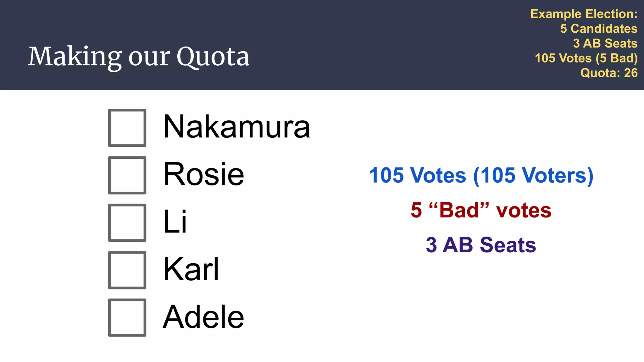Click the Rosie candidate name
Screen dimensions: 644x362
tap(204, 174)
